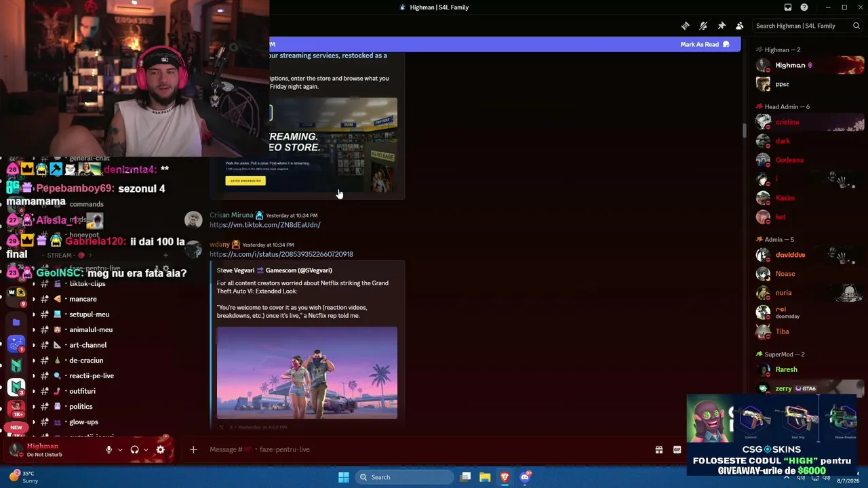
Task: Focus the message box for faze-pentru-live
Action: (x=420, y=449)
